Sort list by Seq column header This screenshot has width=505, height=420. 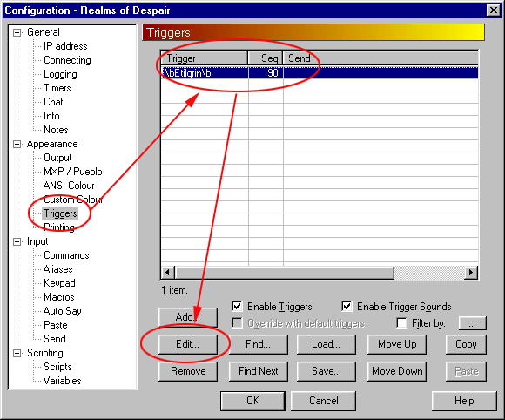pyautogui.click(x=266, y=58)
